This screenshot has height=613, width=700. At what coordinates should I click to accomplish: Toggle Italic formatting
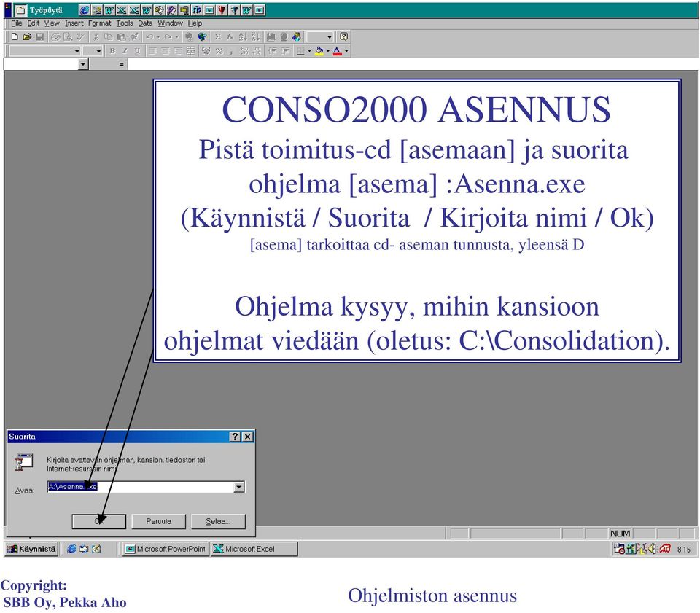(125, 51)
